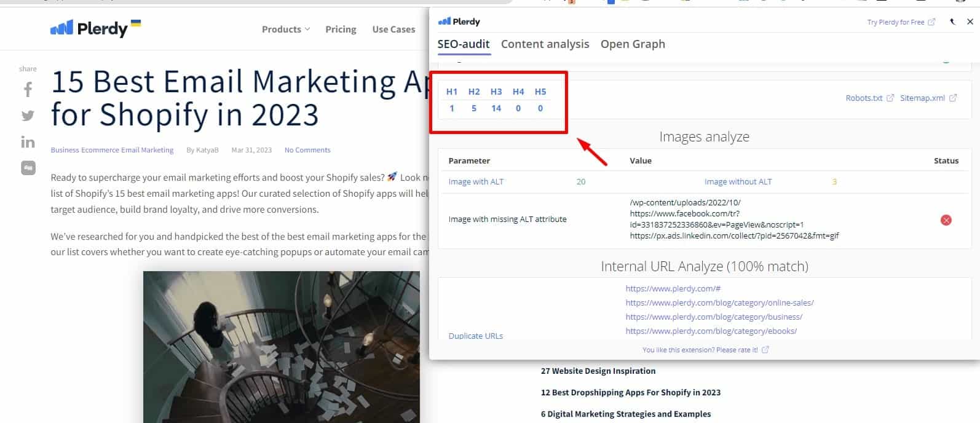This screenshot has height=423, width=980.
Task: Close the Plerdy extension panel
Action: [970, 22]
